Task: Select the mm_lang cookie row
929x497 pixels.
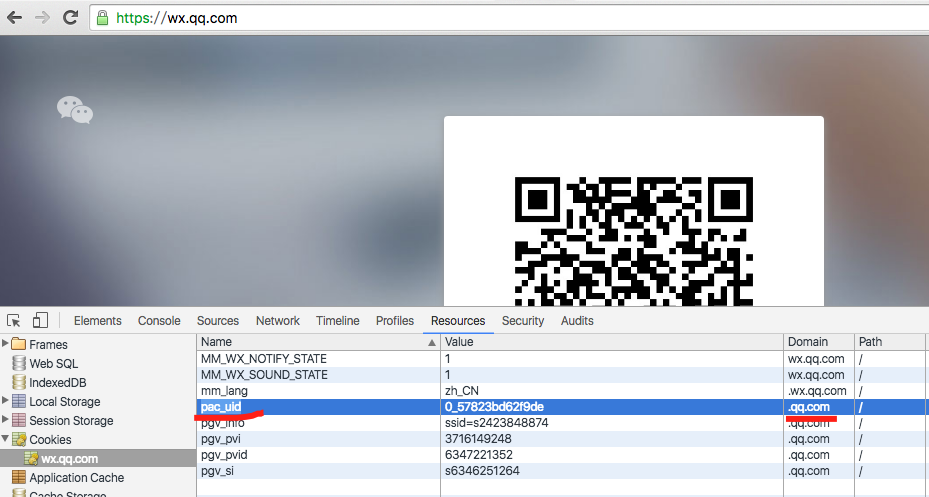Action: (562, 391)
